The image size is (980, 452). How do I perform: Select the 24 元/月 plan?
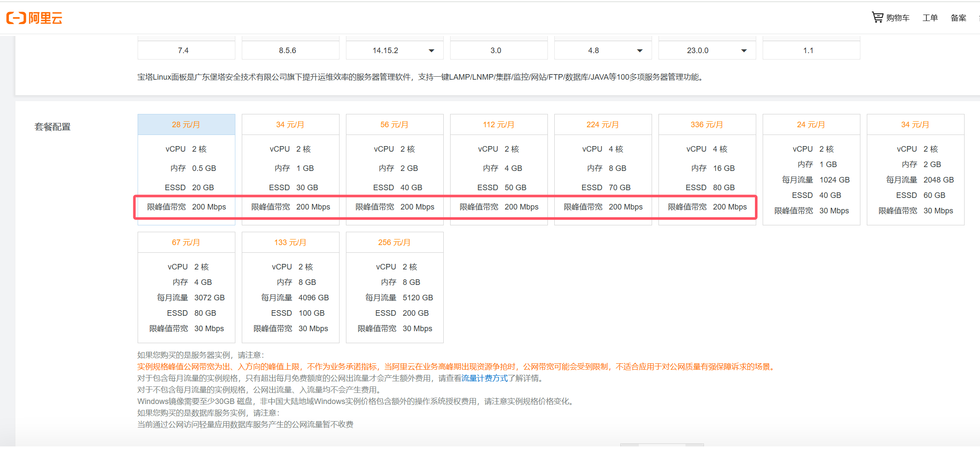(811, 169)
